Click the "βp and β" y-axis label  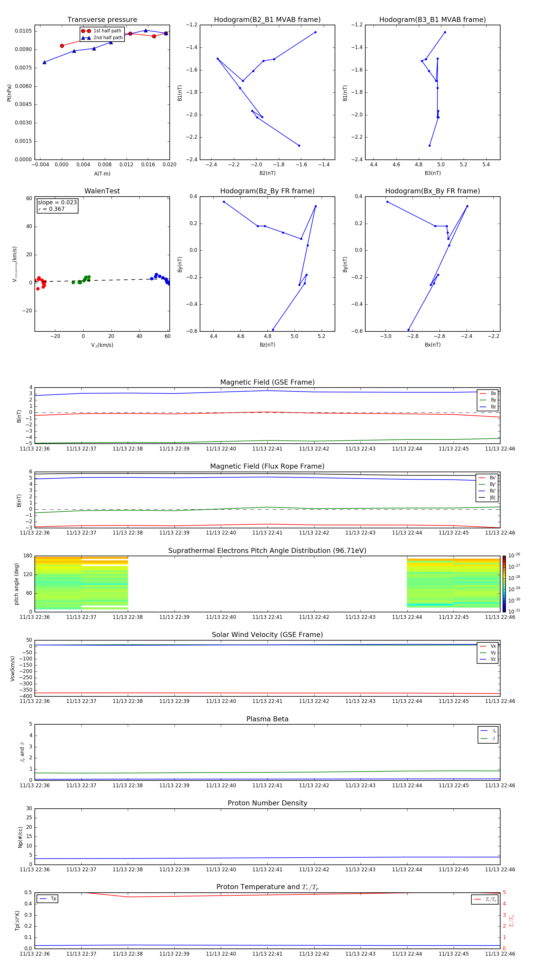23,753
